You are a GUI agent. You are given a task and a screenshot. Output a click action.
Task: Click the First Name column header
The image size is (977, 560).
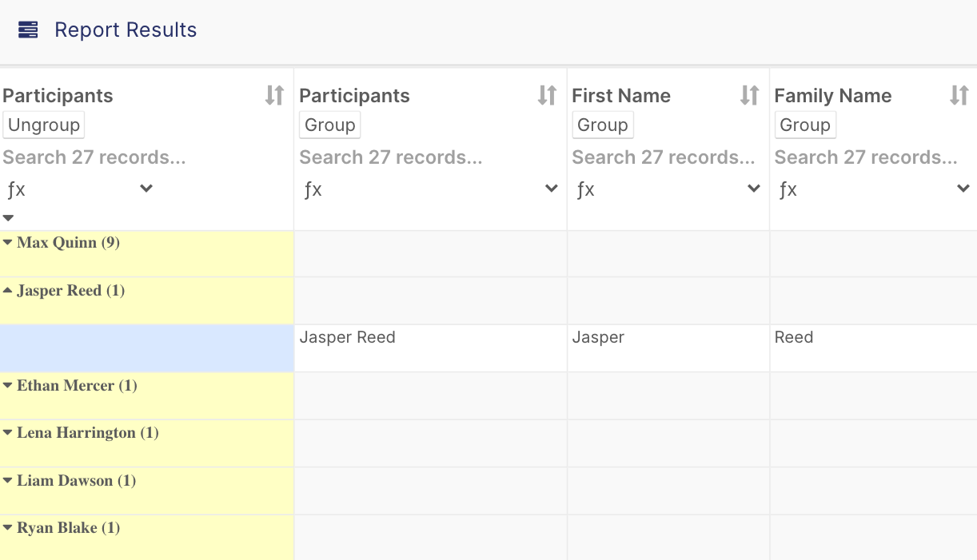(621, 96)
